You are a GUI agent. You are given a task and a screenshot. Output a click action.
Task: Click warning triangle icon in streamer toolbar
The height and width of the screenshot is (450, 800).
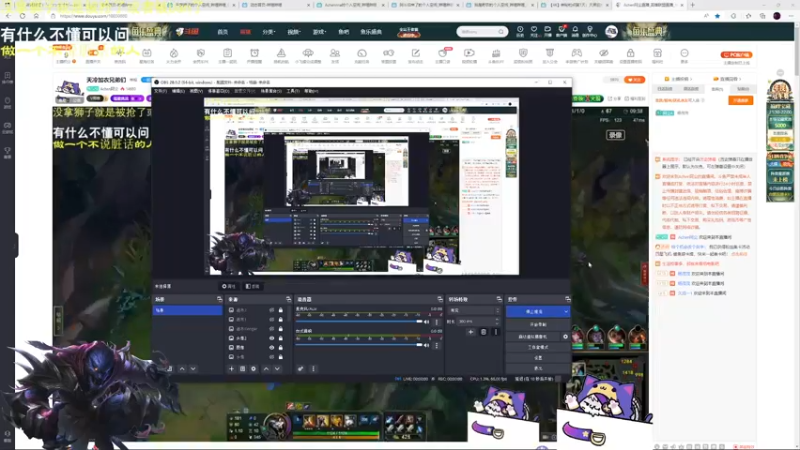[x=281, y=53]
